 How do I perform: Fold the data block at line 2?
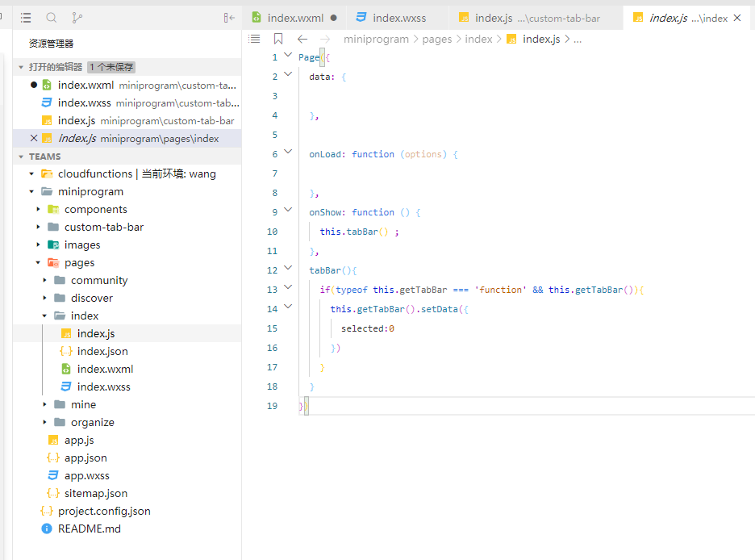click(288, 74)
